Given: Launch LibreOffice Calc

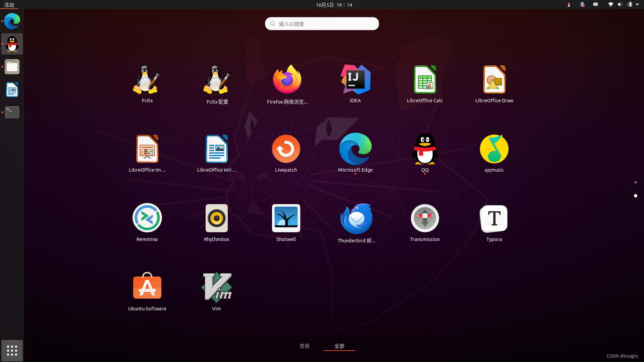Looking at the screenshot, I should (425, 84).
